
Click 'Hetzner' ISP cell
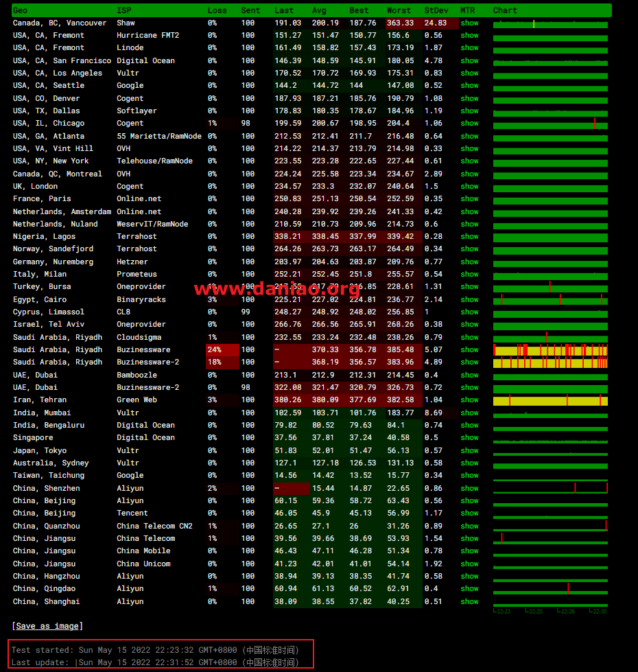coord(132,262)
